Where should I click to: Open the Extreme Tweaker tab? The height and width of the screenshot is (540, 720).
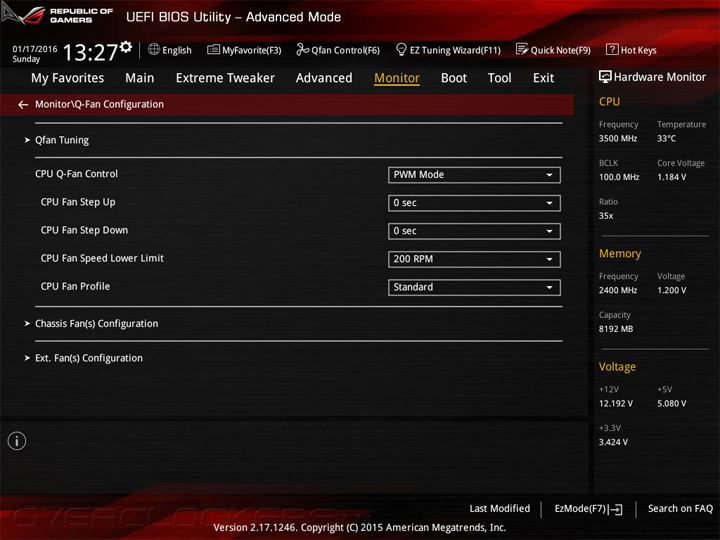(x=225, y=78)
